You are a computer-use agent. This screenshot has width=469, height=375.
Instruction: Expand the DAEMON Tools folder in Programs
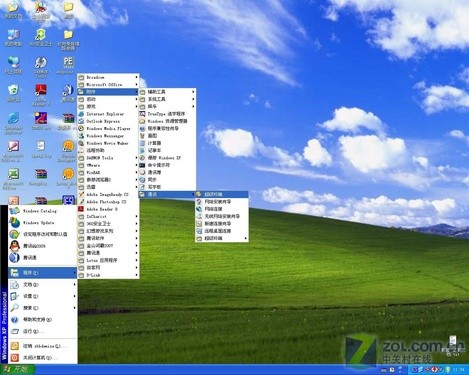(108, 158)
